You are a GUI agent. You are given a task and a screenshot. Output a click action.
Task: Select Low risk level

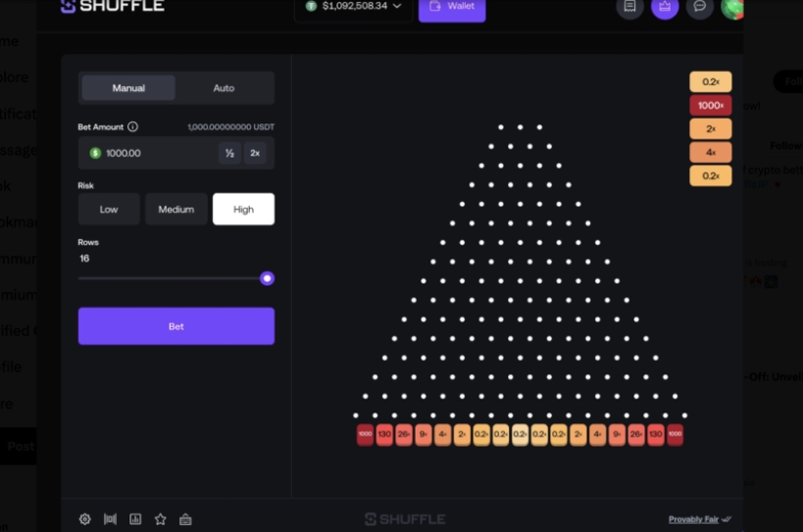coord(109,209)
